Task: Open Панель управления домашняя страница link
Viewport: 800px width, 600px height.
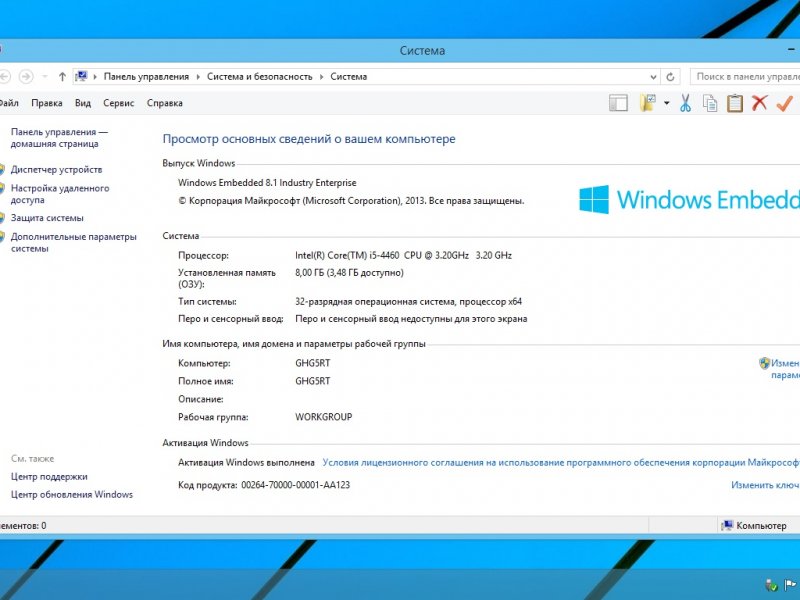Action: point(59,138)
